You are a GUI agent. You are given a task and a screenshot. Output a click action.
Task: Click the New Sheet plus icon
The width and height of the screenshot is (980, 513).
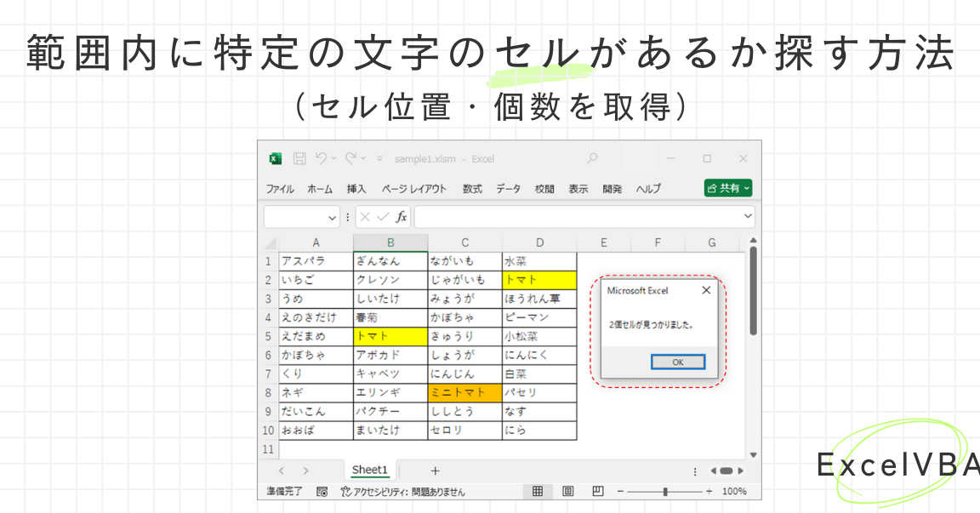tap(436, 470)
